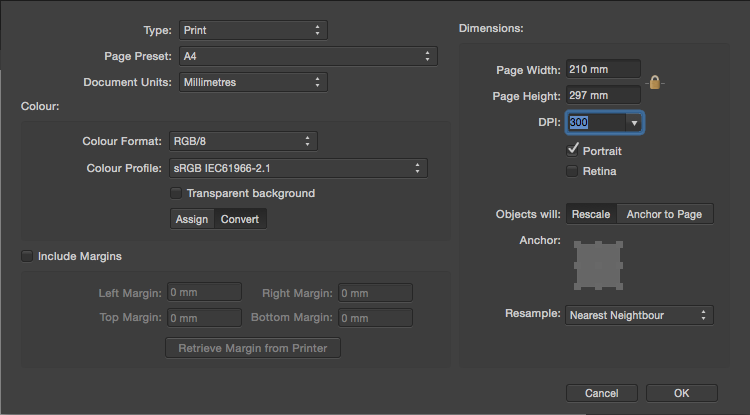Open the Type dropdown set to Print

point(254,30)
